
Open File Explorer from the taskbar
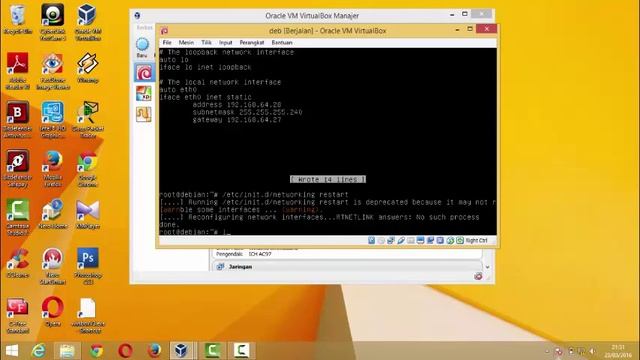tap(67, 351)
